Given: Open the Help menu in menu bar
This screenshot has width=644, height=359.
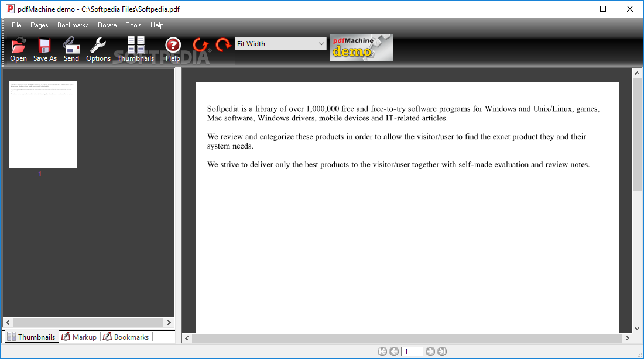Looking at the screenshot, I should (x=157, y=25).
